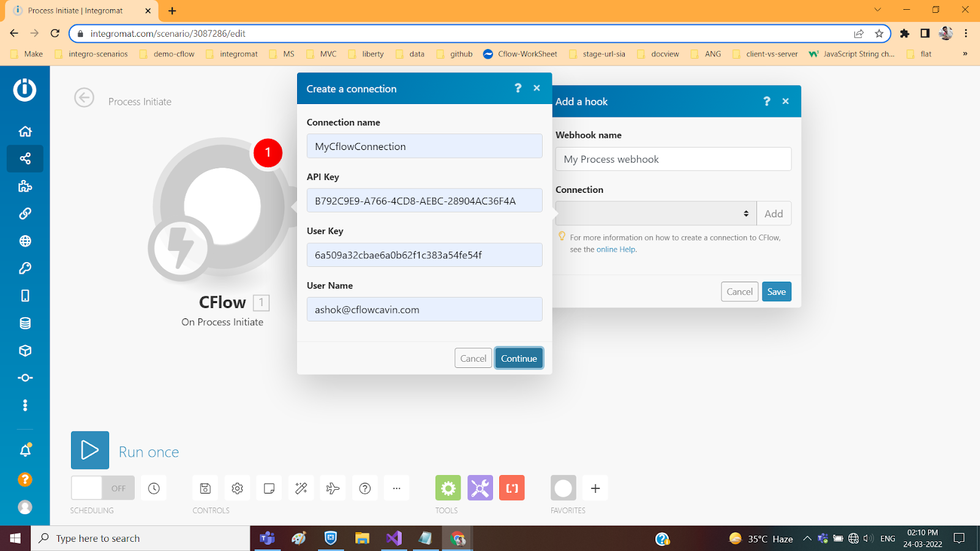Open red Text parser brackets icon

[512, 488]
